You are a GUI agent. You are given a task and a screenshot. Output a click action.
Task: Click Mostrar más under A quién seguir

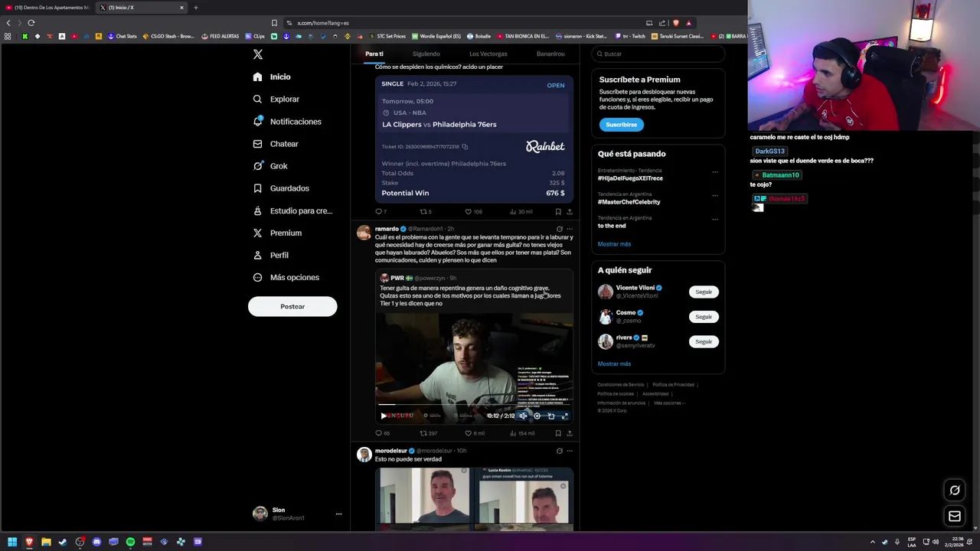point(614,364)
